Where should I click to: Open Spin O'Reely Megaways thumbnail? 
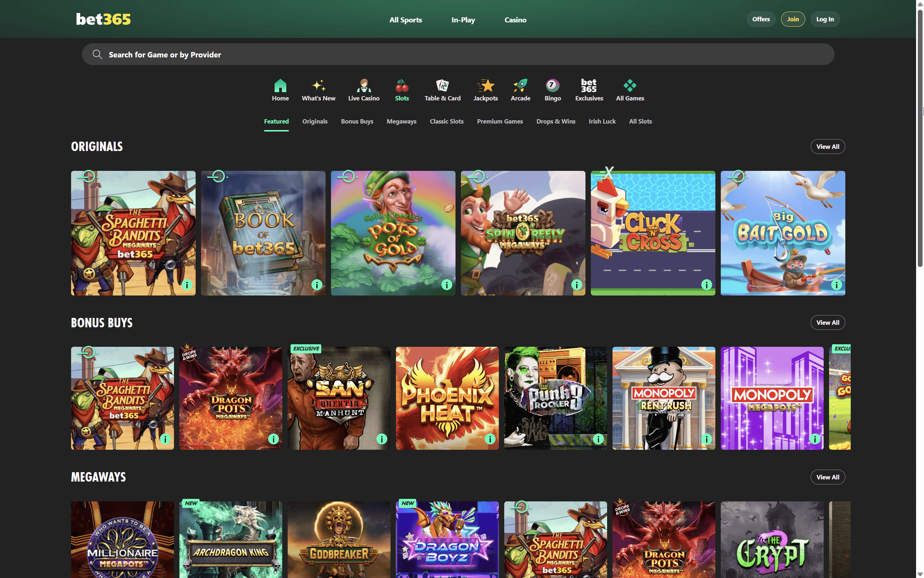tap(523, 233)
